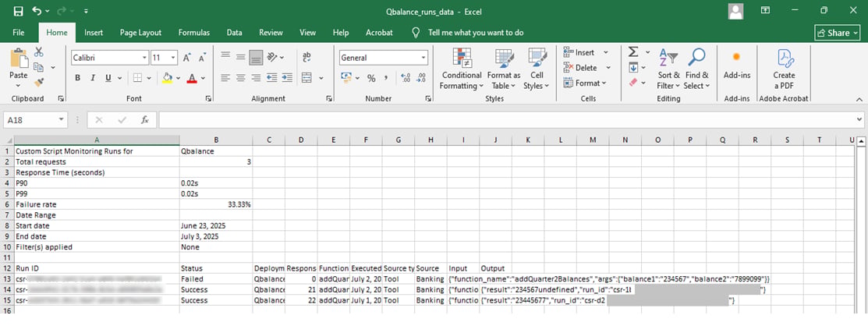Click the Add-ins button

[x=737, y=66]
